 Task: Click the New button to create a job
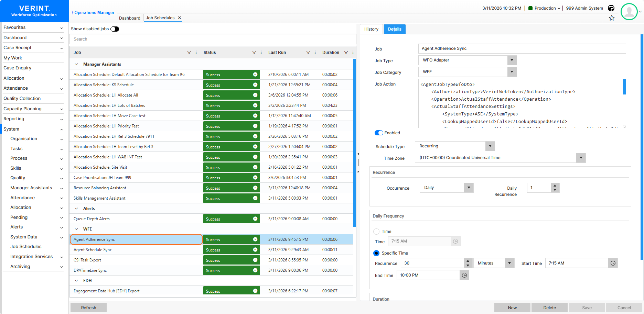coord(512,307)
